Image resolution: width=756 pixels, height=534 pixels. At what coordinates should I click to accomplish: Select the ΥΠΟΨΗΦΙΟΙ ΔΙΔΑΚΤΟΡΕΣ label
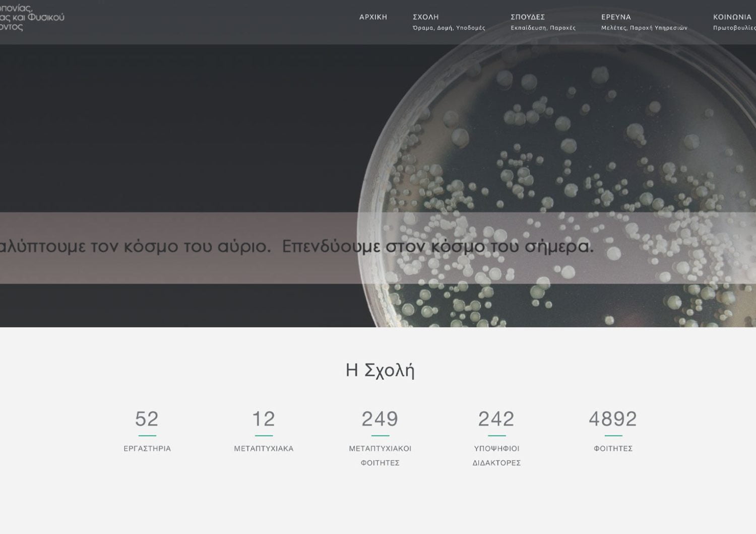coord(496,455)
